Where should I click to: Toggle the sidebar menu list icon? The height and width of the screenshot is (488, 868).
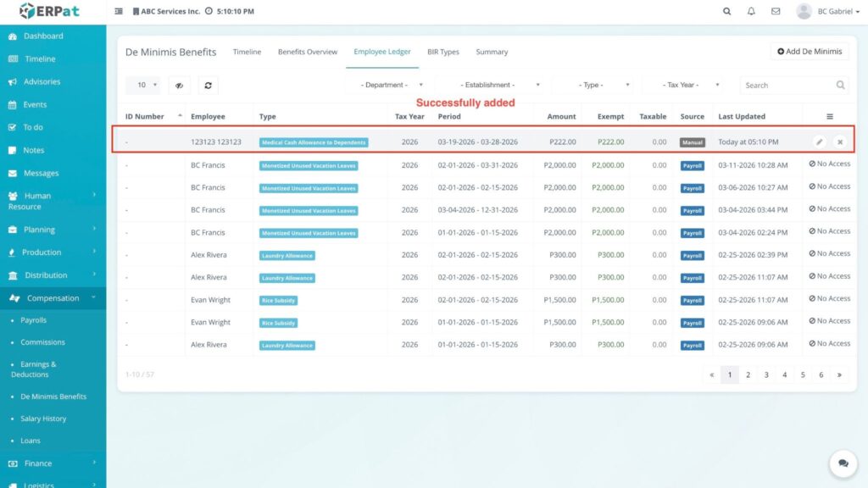(x=119, y=12)
